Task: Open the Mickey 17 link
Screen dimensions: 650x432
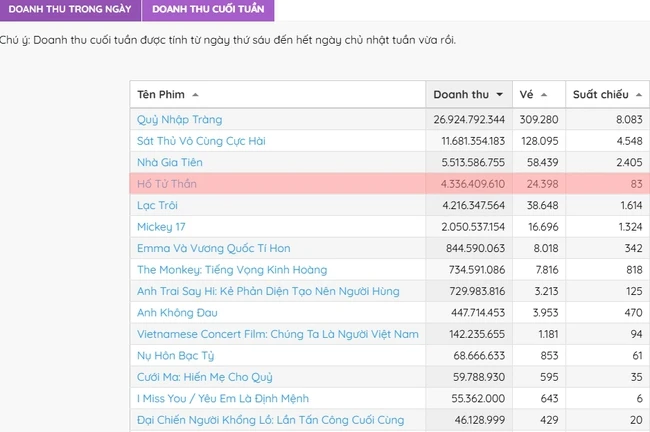Action: pyautogui.click(x=161, y=227)
